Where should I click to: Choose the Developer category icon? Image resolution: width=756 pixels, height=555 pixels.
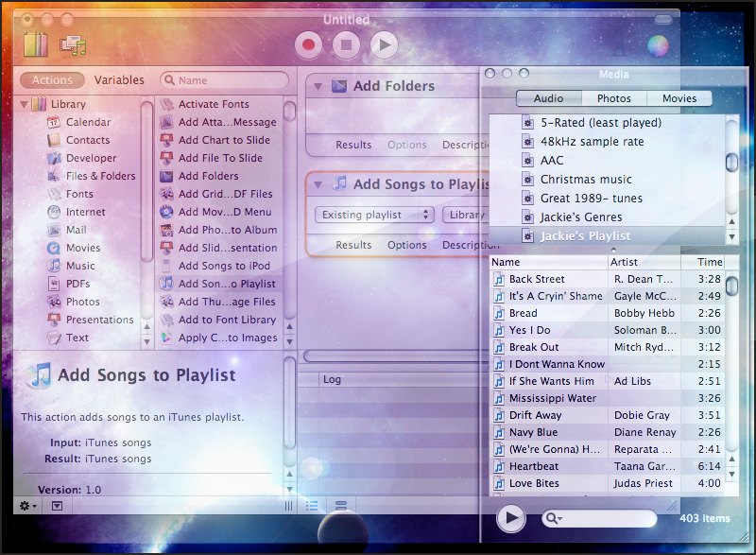click(54, 158)
